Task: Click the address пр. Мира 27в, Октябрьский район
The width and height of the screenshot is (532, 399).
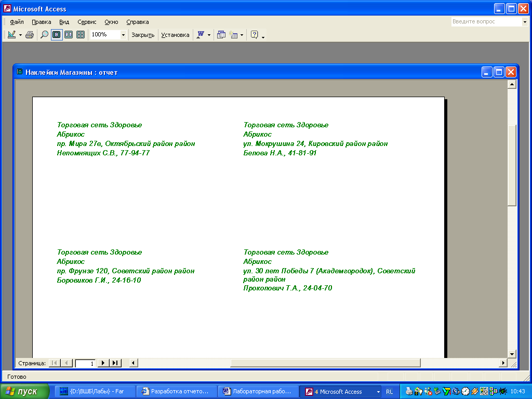Action: tap(115, 144)
